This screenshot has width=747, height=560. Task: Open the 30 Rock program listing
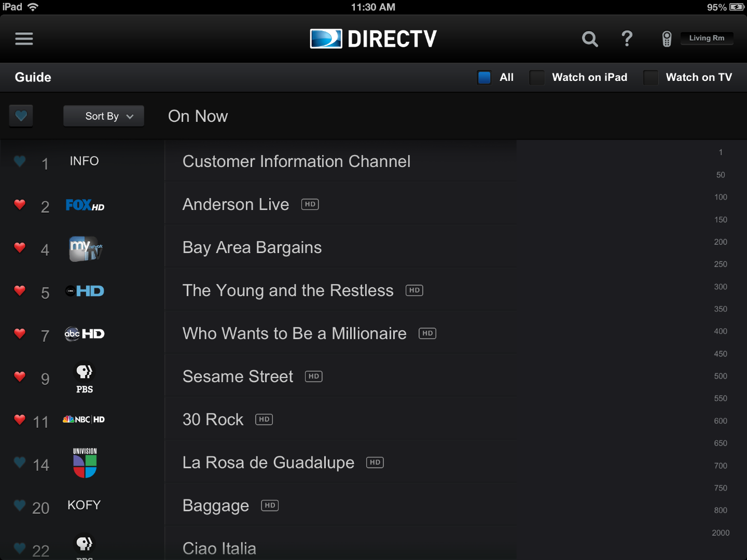[213, 419]
